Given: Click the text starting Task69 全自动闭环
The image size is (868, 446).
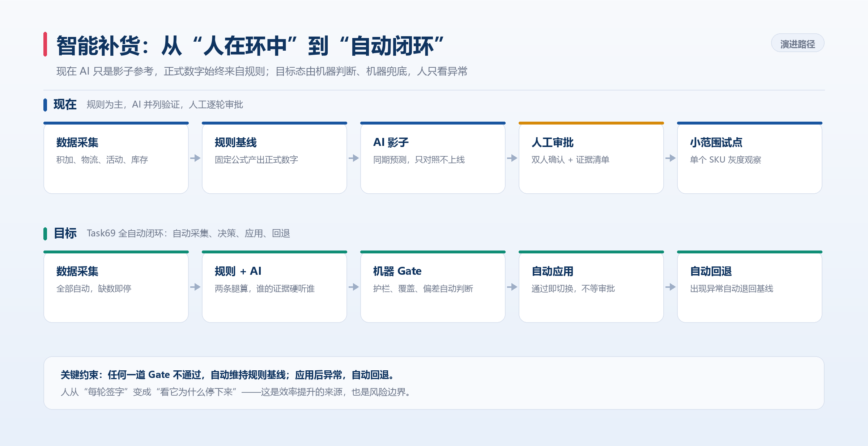Looking at the screenshot, I should (188, 233).
